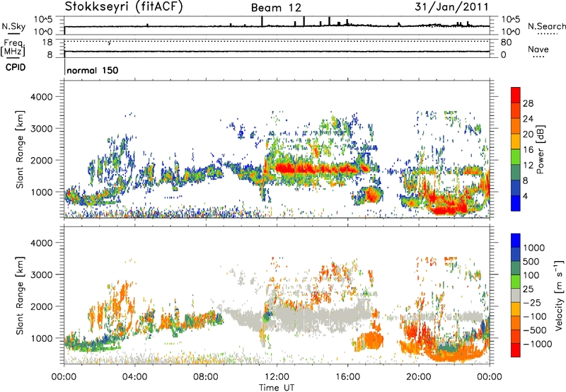Click the blue bottom of power colorbar

[516, 203]
